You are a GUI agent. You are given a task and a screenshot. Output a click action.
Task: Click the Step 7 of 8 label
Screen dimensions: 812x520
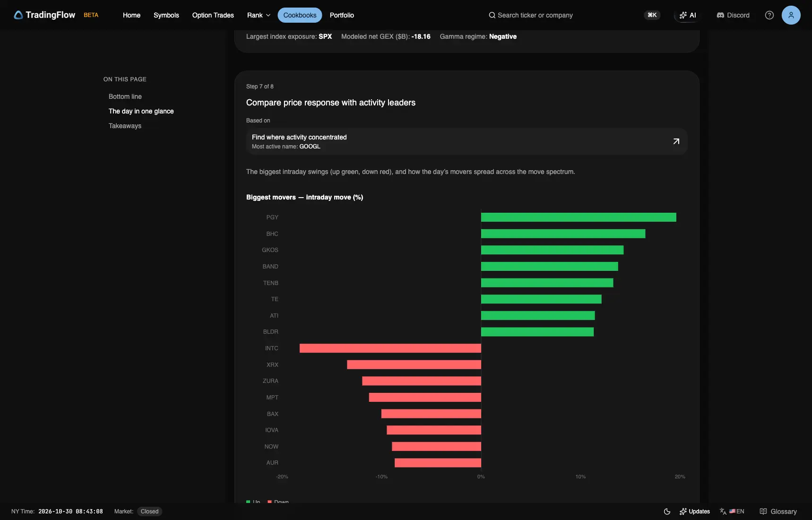[260, 87]
